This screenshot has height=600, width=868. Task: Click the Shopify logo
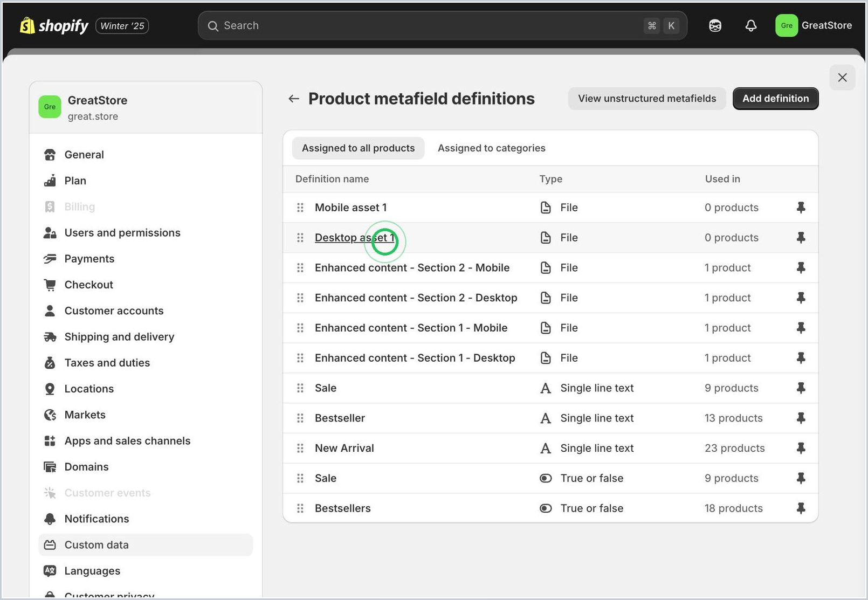(54, 25)
